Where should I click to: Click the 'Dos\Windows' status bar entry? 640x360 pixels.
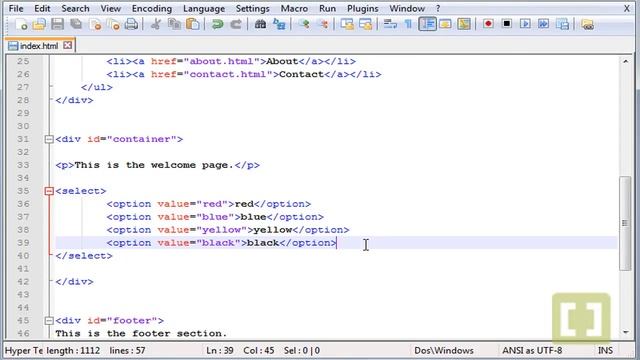[444, 350]
